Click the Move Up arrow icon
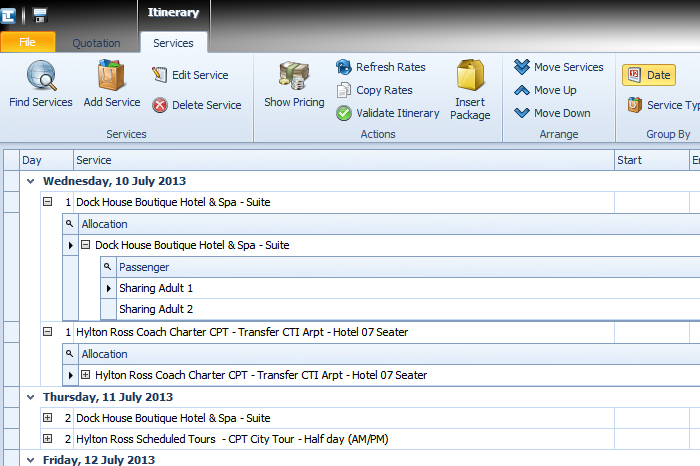Screen dimensions: 700x466 521,91
